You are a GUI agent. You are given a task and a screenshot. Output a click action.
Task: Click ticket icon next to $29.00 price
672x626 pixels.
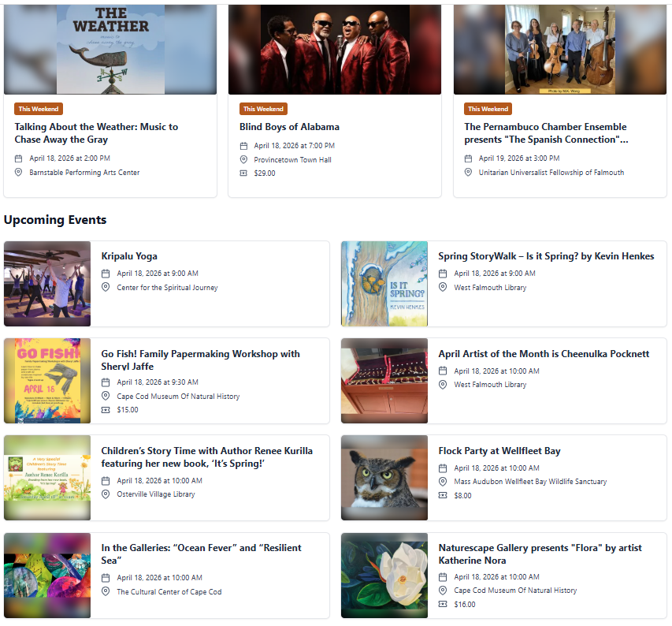tap(243, 173)
